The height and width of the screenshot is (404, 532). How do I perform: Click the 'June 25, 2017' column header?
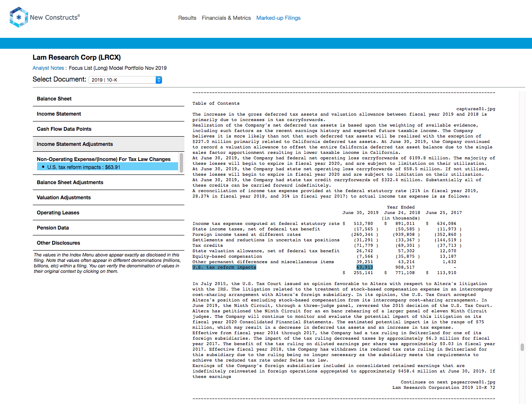444,213
